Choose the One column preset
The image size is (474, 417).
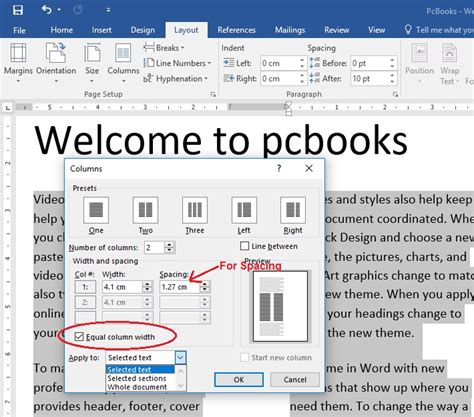point(96,210)
